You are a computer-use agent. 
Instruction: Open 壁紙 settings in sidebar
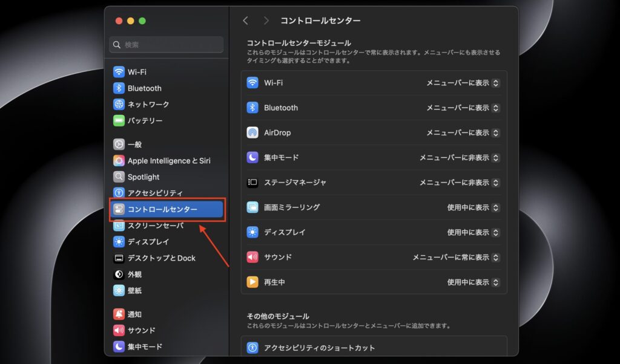167,291
